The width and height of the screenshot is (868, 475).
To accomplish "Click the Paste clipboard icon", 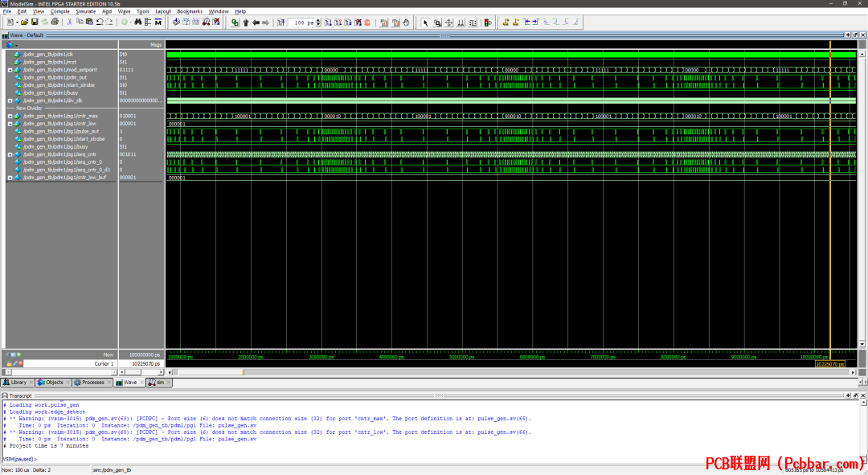I will click(89, 23).
